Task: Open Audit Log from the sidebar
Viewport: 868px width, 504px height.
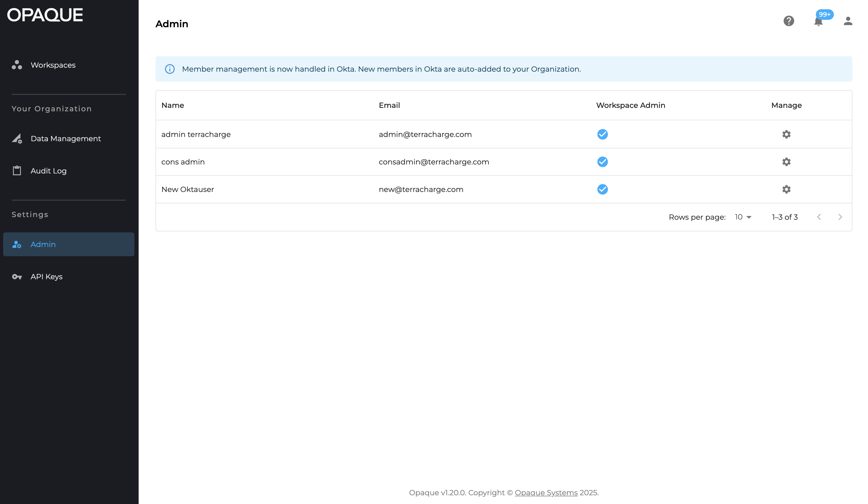Action: pos(69,171)
